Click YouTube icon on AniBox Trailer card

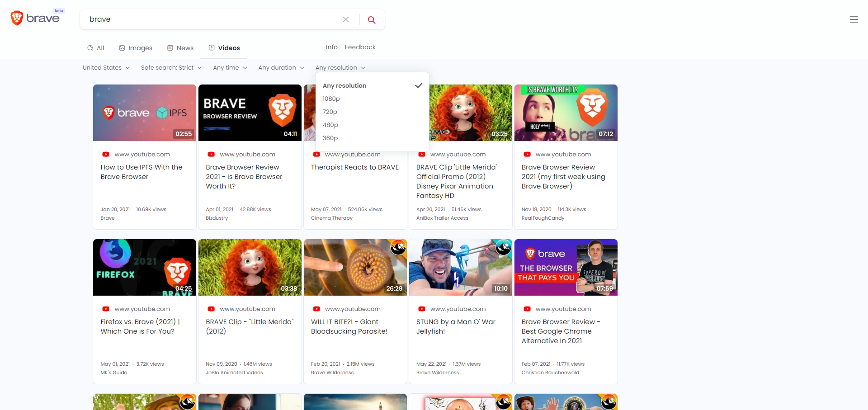(422, 154)
